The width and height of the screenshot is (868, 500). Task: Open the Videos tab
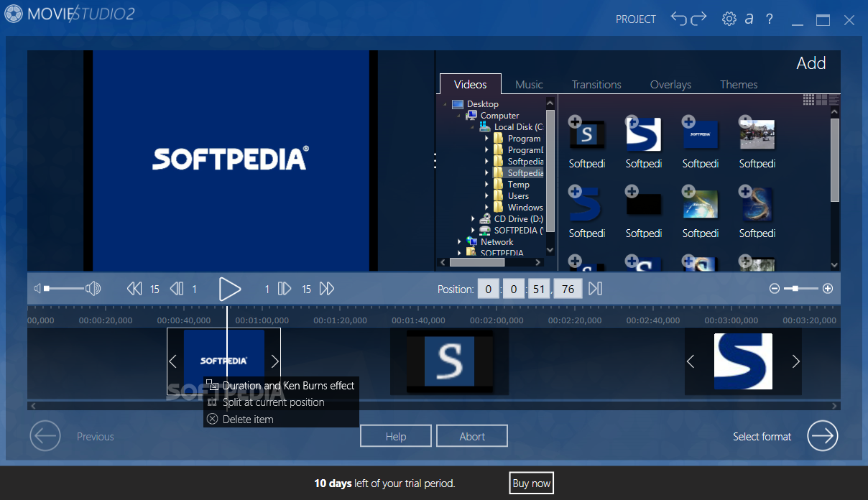[471, 84]
